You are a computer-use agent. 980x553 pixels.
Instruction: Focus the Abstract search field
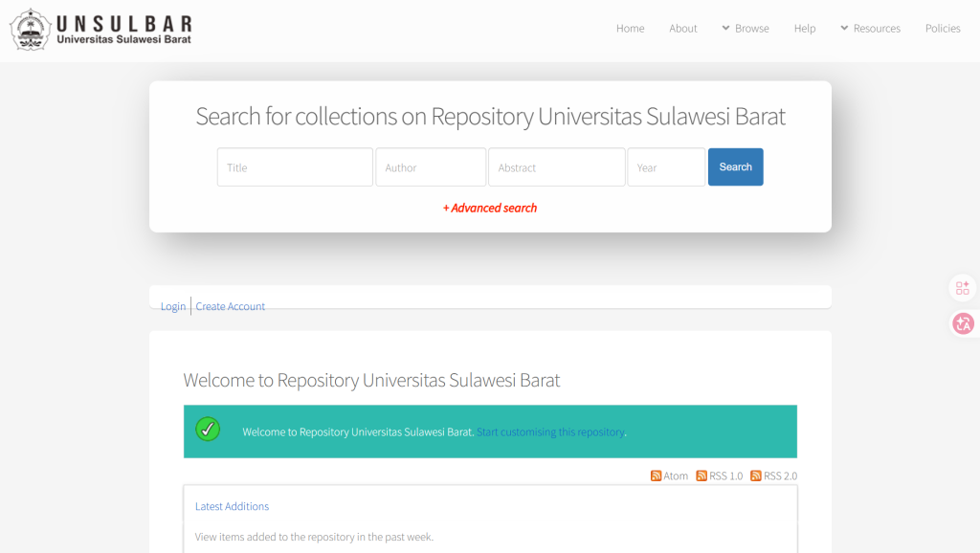(x=557, y=166)
